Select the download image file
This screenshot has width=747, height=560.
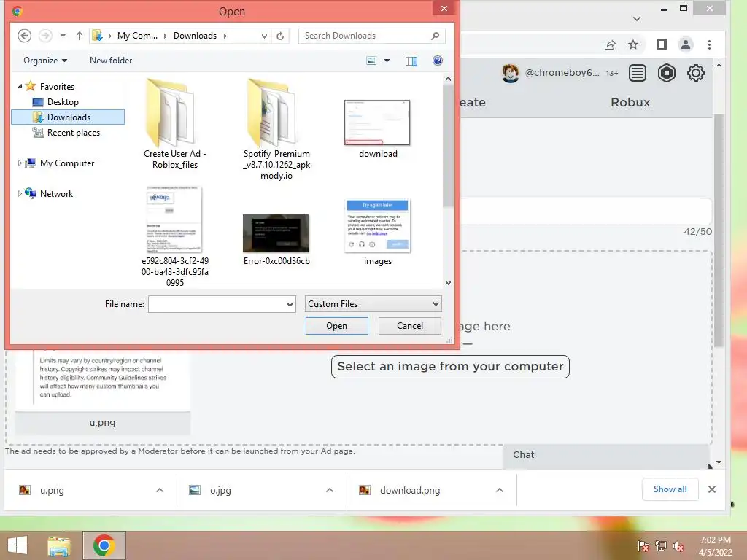(x=378, y=128)
